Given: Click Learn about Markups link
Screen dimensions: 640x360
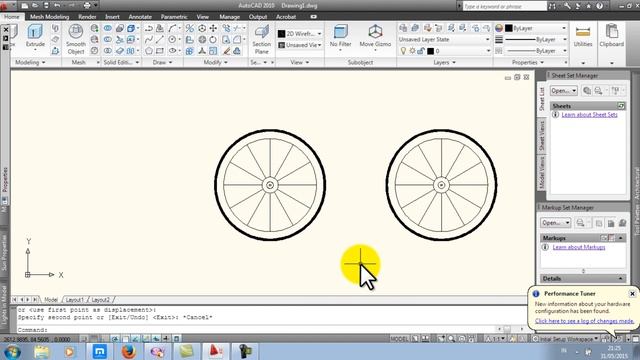Looking at the screenshot, I should [579, 247].
